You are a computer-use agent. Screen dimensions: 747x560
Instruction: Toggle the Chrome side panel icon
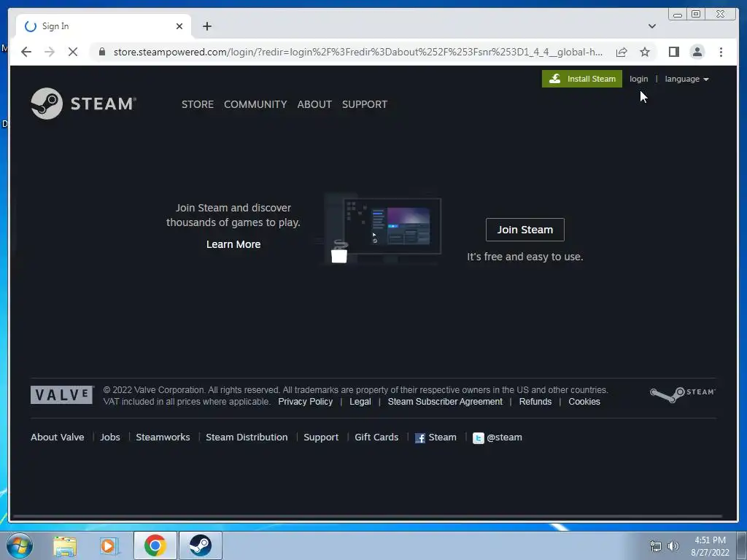(673, 52)
